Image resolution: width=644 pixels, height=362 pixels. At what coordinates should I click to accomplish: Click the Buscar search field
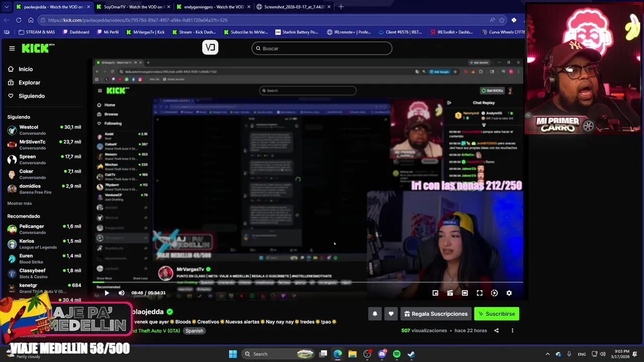[x=322, y=48]
